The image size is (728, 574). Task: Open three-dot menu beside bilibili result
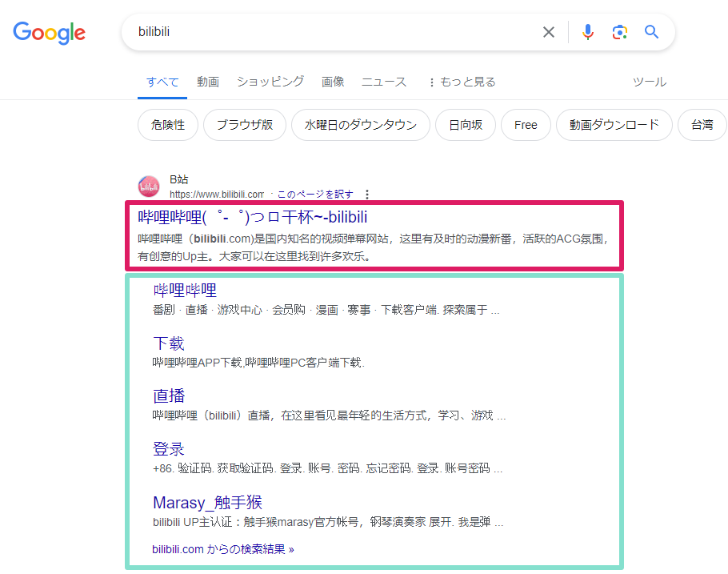click(367, 195)
